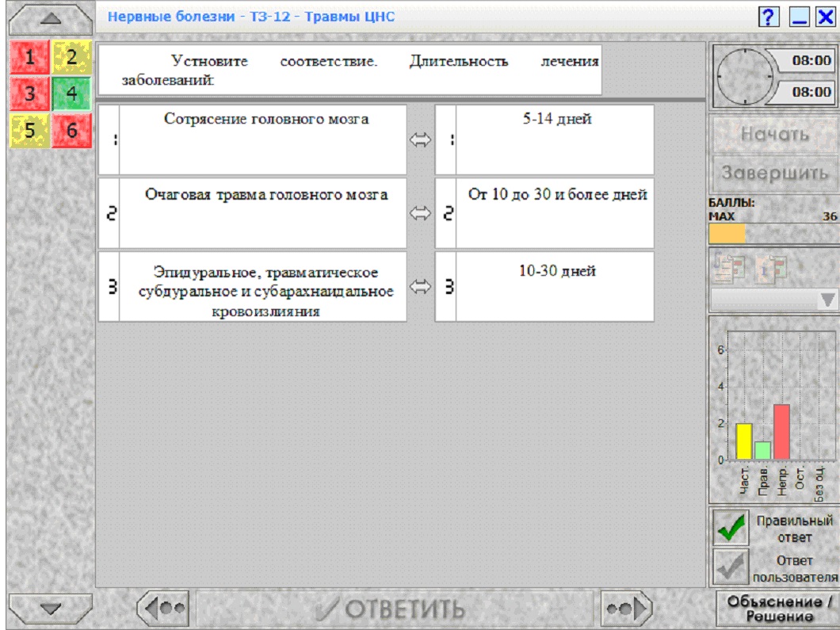Go to question 5 yellow tile
Screen dimensions: 840x630
(29, 130)
